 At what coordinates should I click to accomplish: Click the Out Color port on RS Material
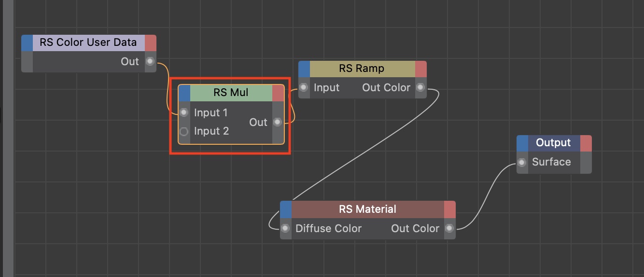tap(449, 228)
